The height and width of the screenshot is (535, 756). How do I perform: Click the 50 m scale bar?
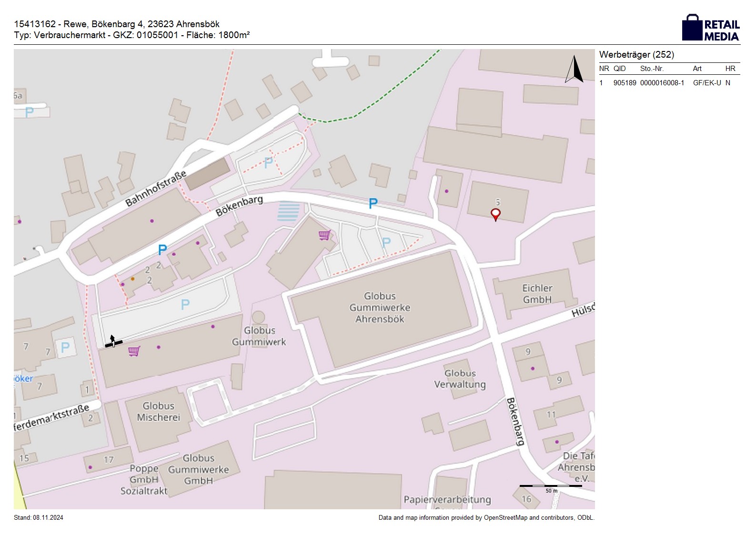(551, 487)
